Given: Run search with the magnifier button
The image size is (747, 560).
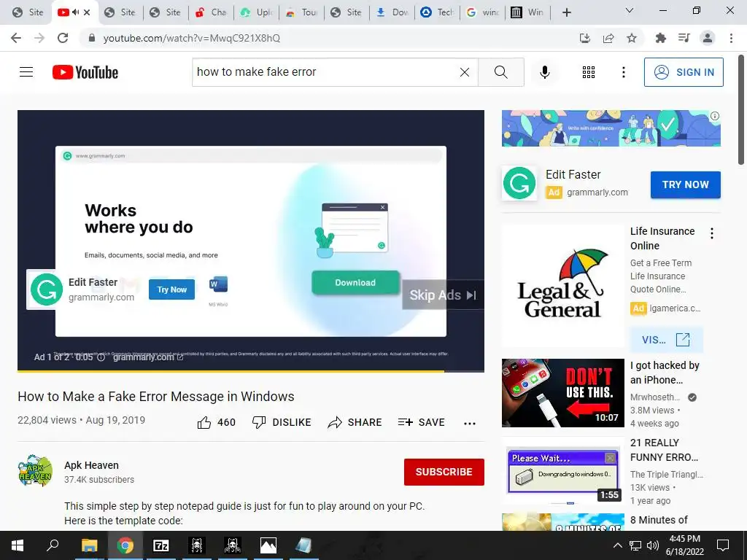Looking at the screenshot, I should tap(500, 72).
